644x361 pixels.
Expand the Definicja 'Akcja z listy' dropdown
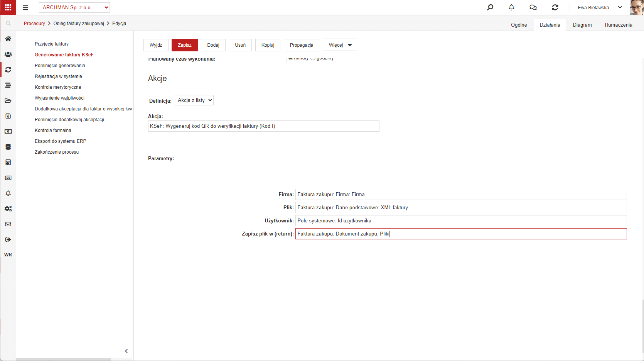click(194, 100)
